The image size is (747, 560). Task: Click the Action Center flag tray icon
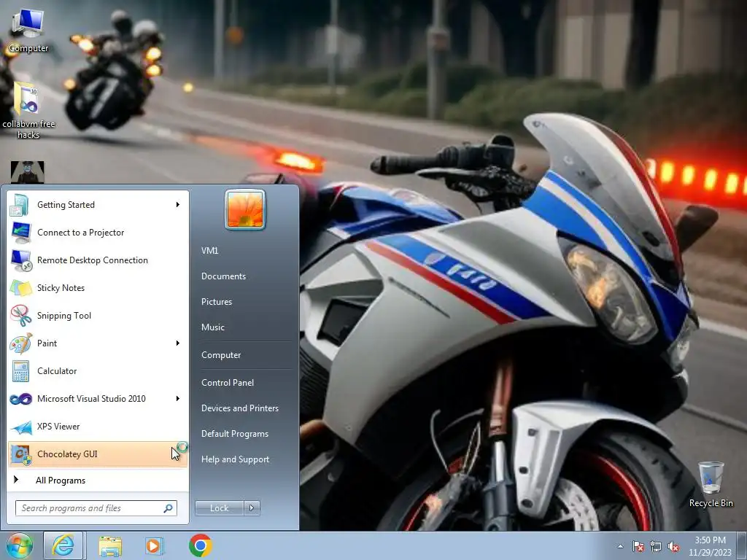click(638, 547)
